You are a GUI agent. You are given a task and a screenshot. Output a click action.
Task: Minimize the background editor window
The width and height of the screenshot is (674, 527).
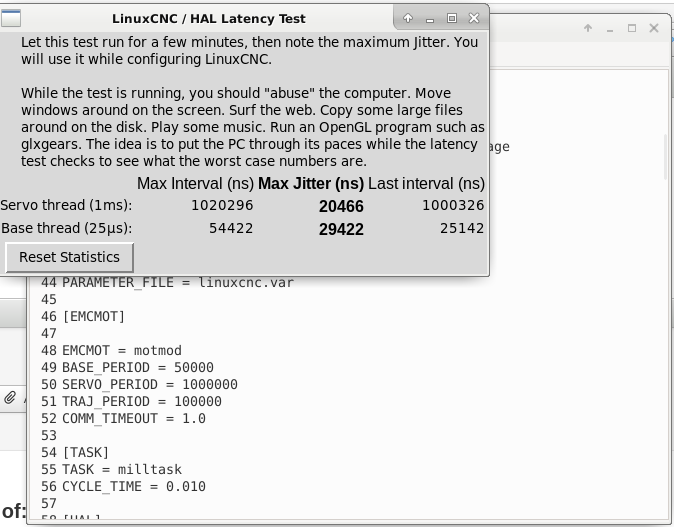click(611, 28)
